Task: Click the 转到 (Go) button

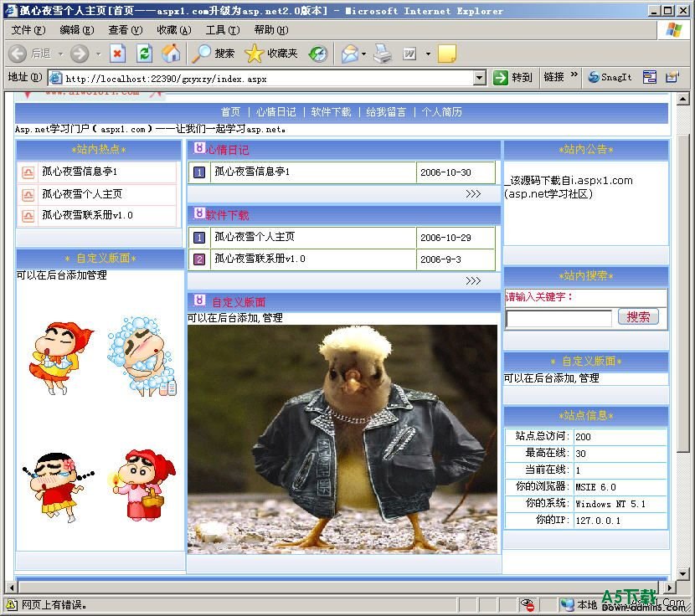Action: point(512,77)
